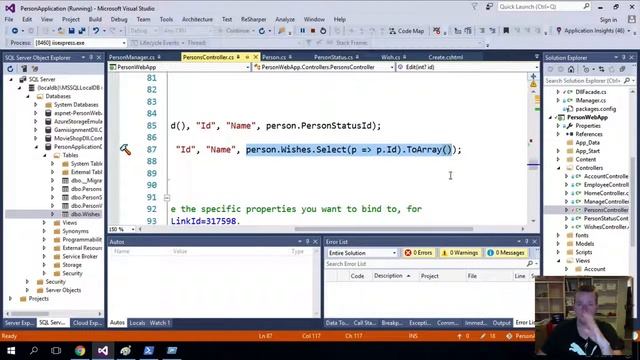Click the editor horizontal scrollbar thumb
This screenshot has height=360, width=640.
tap(384, 229)
